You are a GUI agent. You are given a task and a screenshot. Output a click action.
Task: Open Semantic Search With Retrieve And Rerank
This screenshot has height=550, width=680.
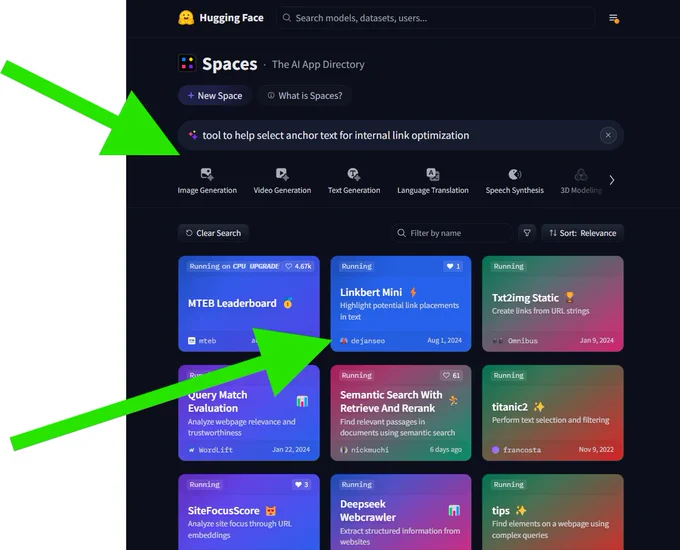coord(401,413)
